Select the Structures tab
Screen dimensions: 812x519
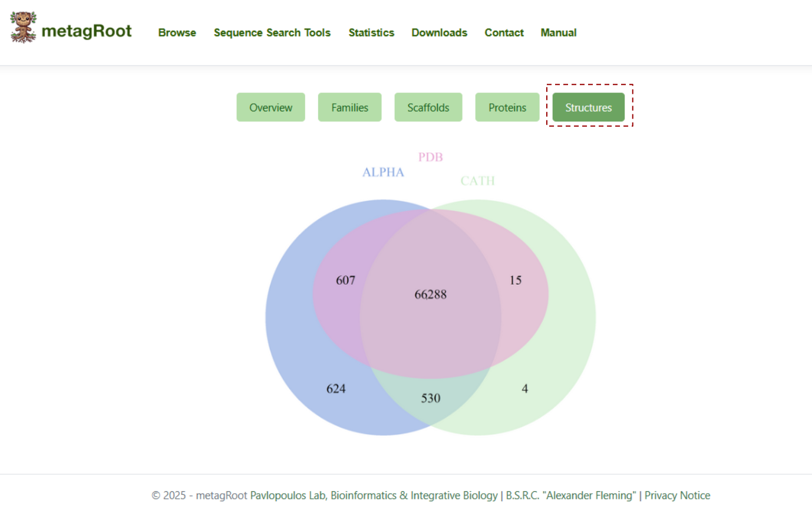point(589,107)
